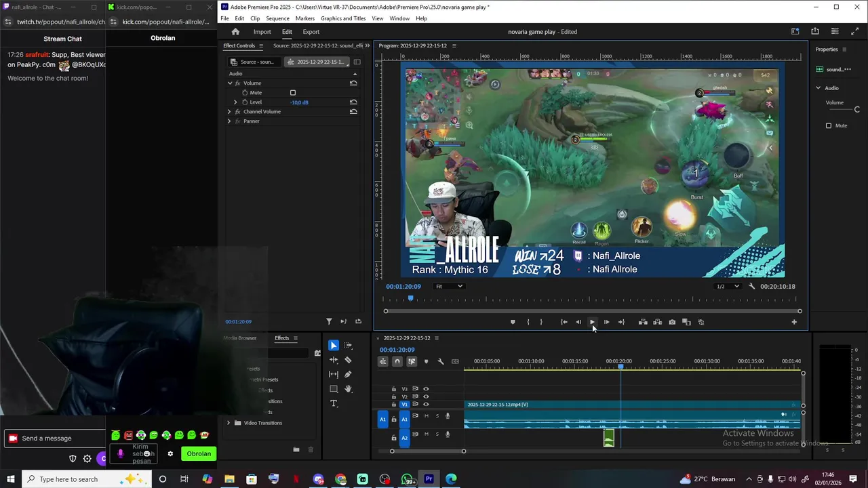Click Mark In bracket button
Image resolution: width=868 pixels, height=488 pixels.
[528, 322]
